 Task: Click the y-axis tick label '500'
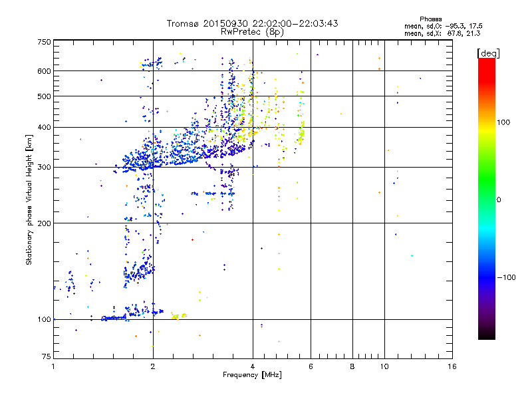[x=44, y=96]
